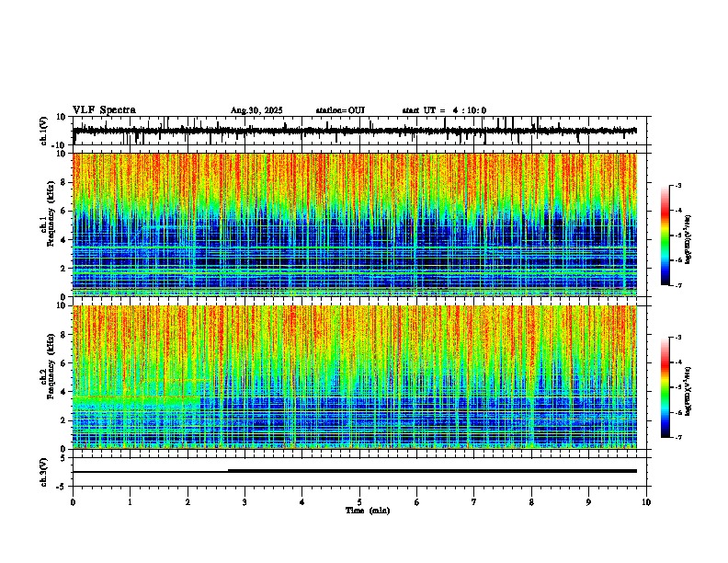Click the ch.2 color bar unit label

point(688,391)
